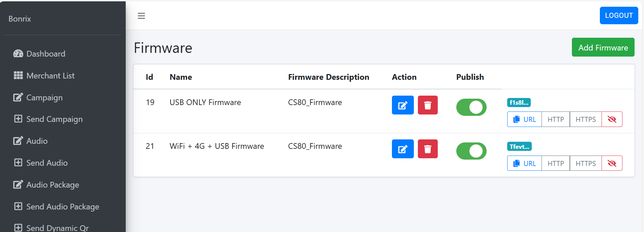Open Dashboard from the sidebar
The width and height of the screenshot is (644, 232).
pyautogui.click(x=45, y=54)
